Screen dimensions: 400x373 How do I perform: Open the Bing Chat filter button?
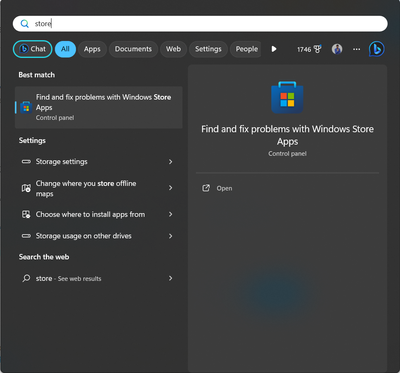point(32,49)
